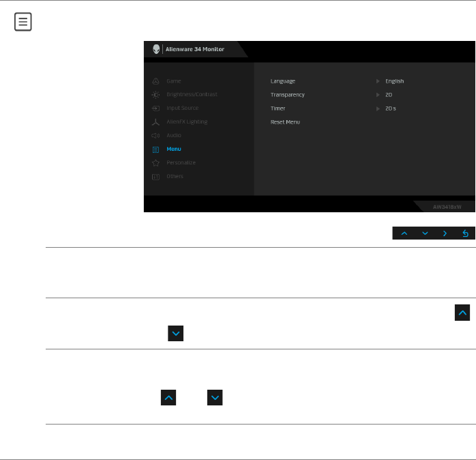This screenshot has width=476, height=460.
Task: Click the menu document icon at top left
Action: (23, 22)
